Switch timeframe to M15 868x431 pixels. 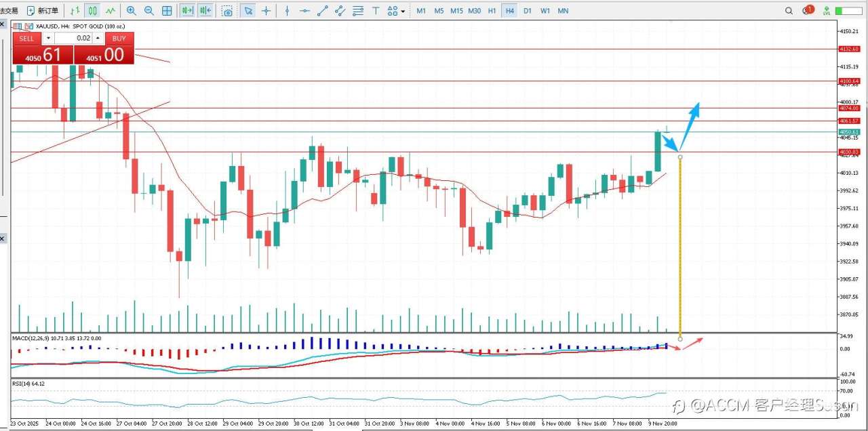click(x=456, y=11)
